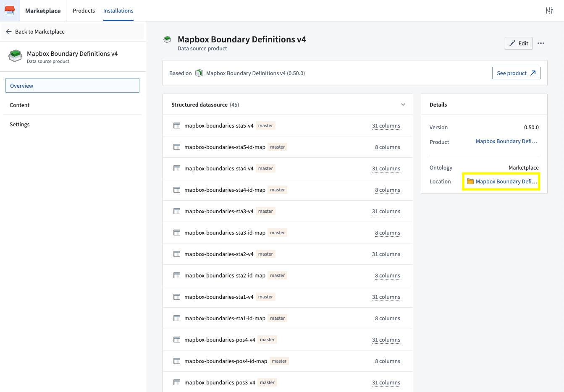Open the Mapbox Boundary Defi… Product link

(x=506, y=141)
